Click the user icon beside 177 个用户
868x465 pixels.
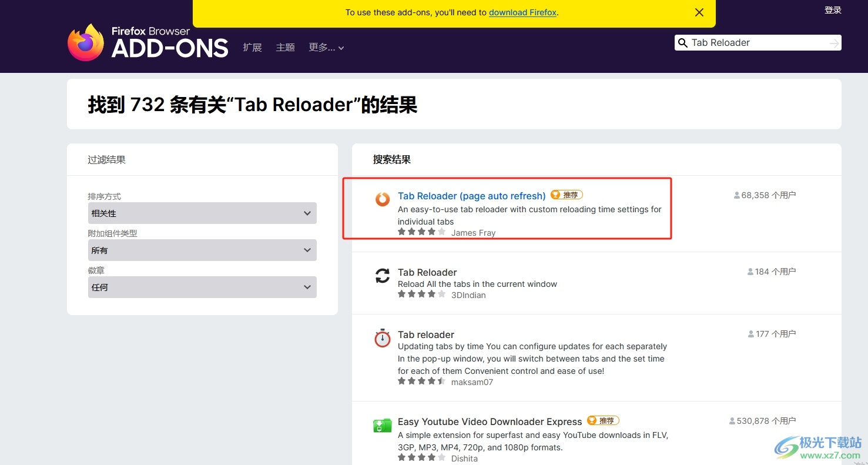[x=751, y=334]
